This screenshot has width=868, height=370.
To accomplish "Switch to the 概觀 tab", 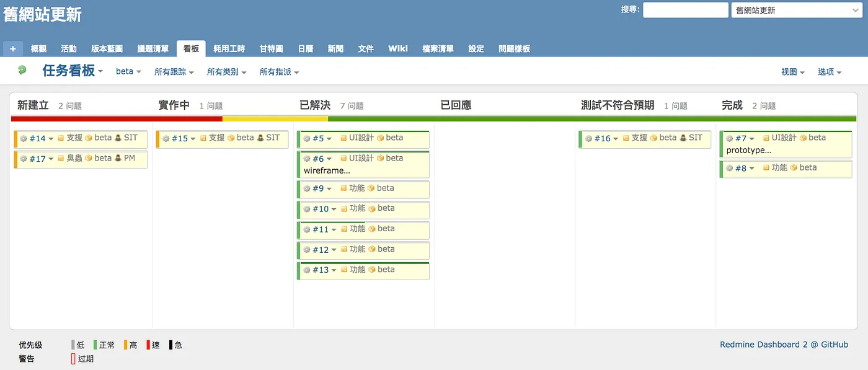I will point(38,48).
